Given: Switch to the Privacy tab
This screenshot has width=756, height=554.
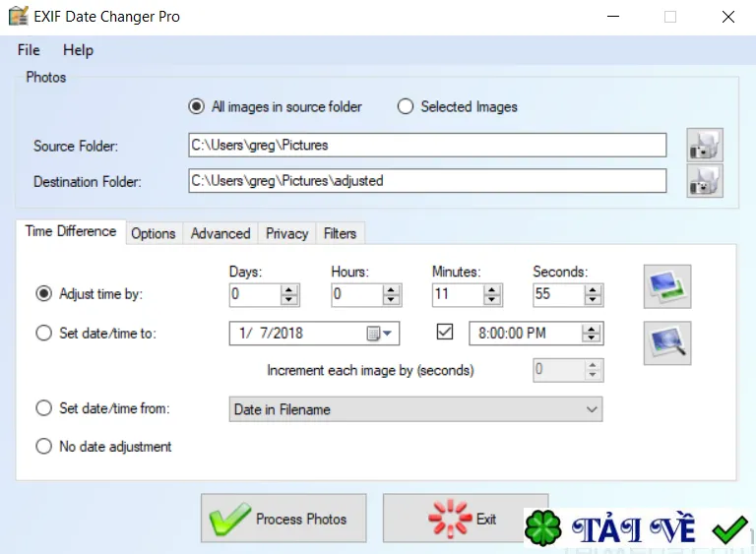Looking at the screenshot, I should pos(286,233).
